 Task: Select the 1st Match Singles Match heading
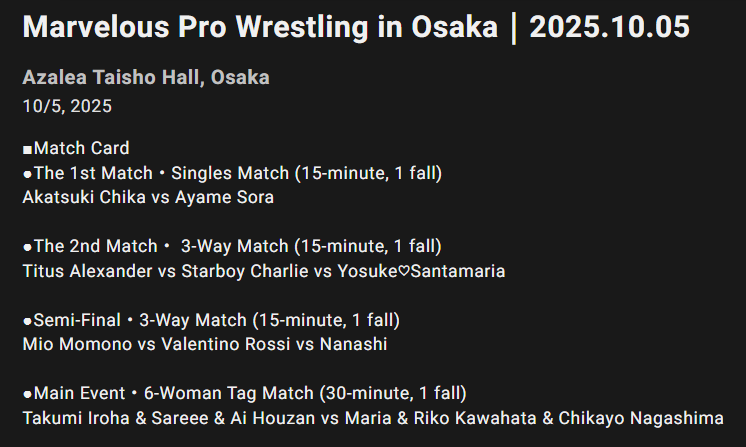232,173
